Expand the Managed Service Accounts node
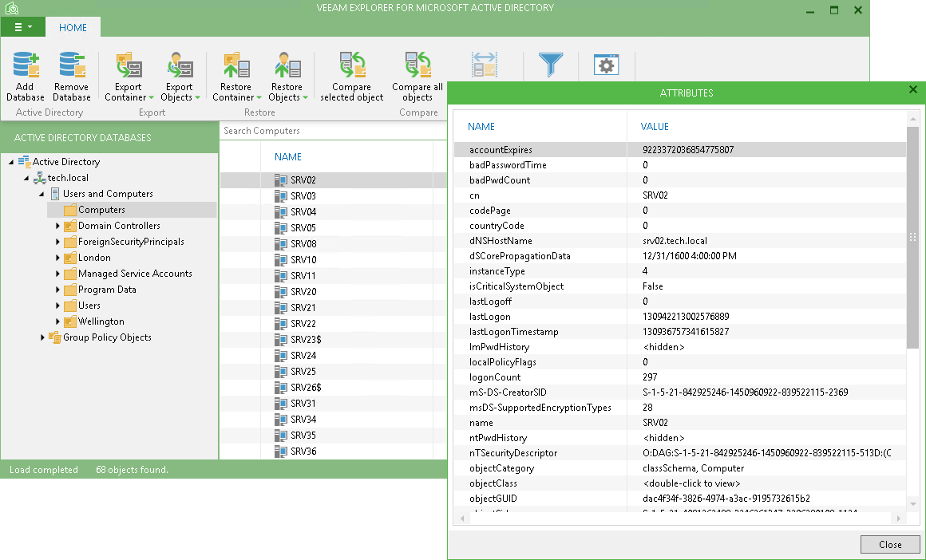926x560 pixels. pos(57,274)
